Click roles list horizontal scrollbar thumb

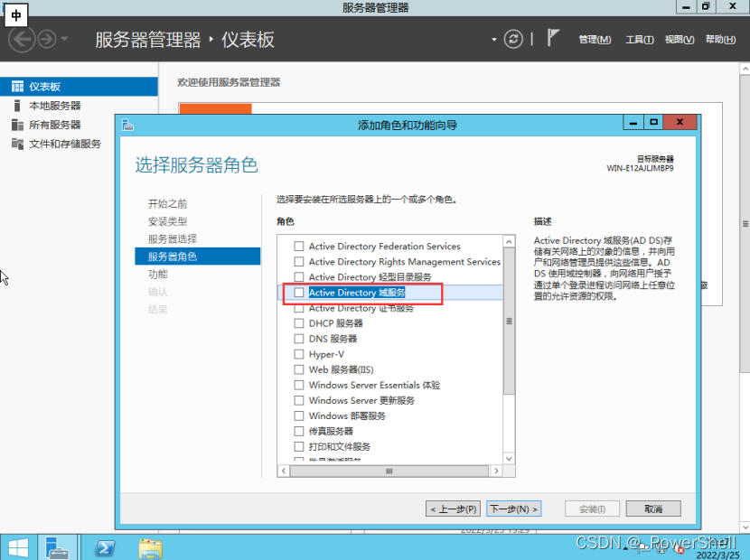click(x=389, y=471)
